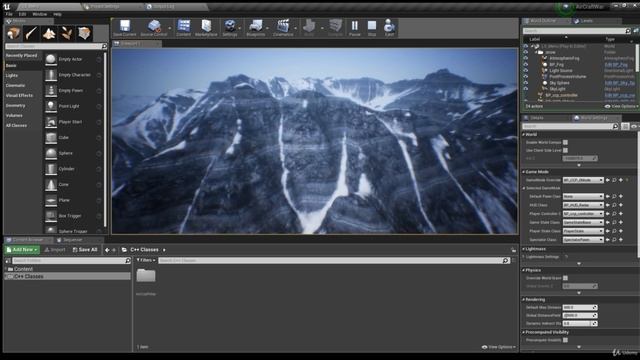Select the All Classes category
This screenshot has height=360, width=640.
(16, 126)
